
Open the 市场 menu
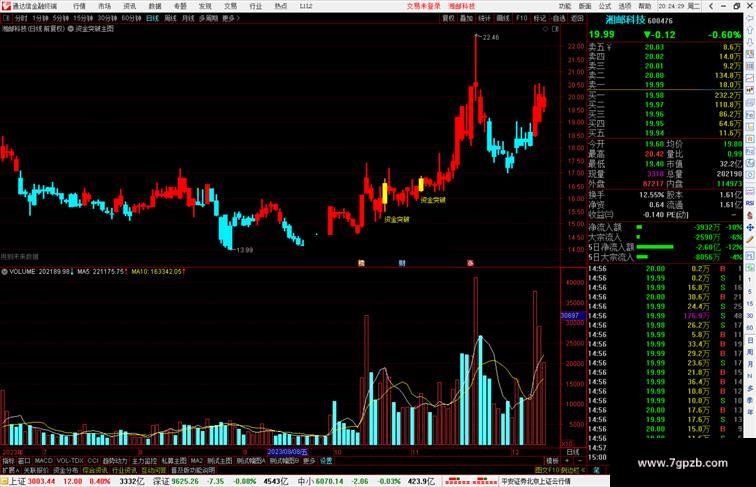(104, 6)
